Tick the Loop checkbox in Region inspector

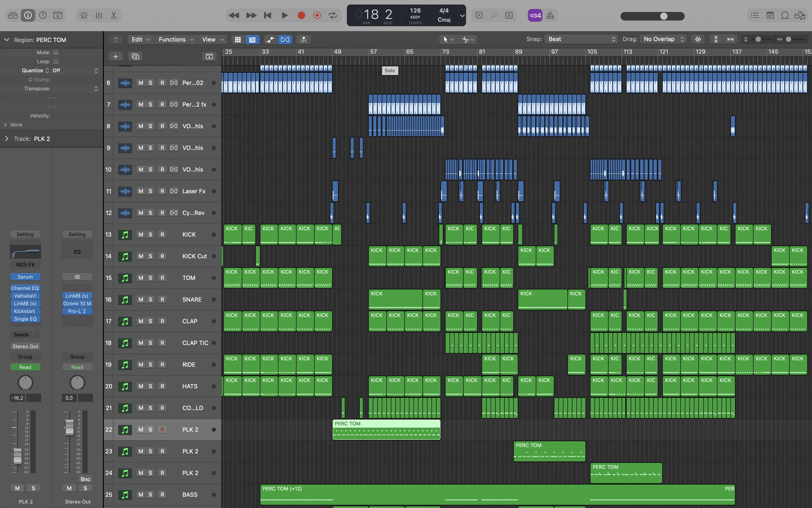coord(56,61)
